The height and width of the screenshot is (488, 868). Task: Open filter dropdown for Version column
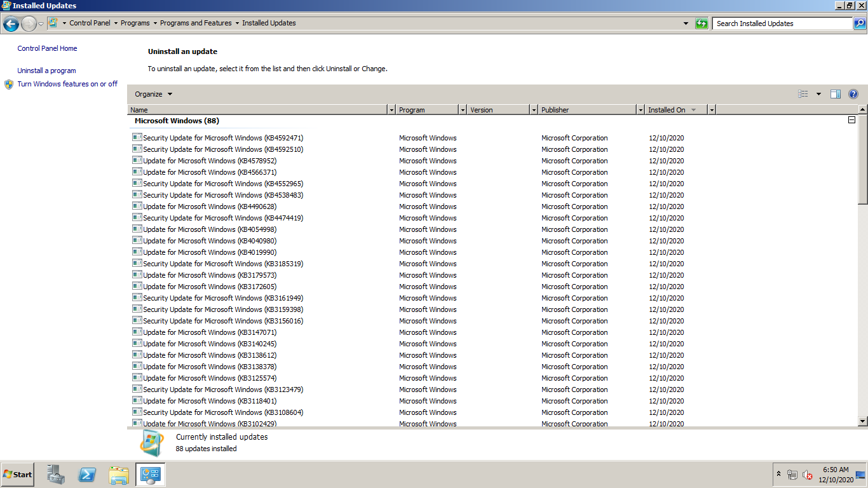[534, 110]
